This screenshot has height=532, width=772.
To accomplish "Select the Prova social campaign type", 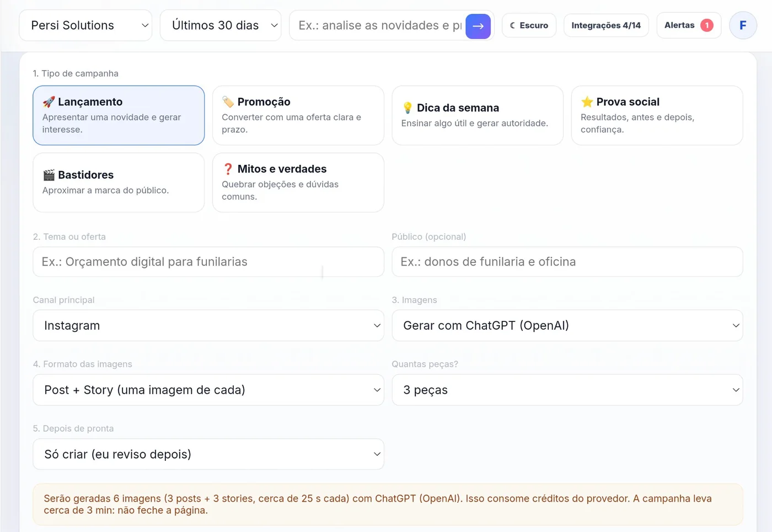I will coord(657,115).
